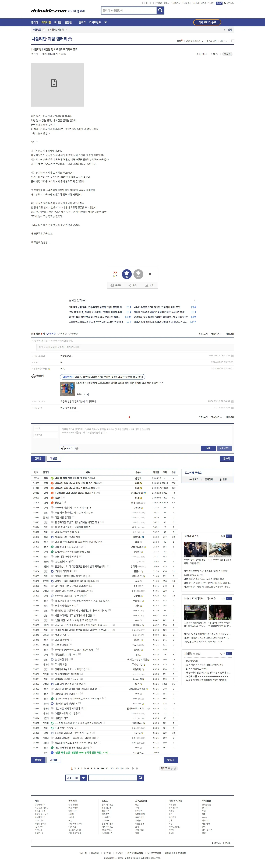Click the 개념 star recommend button
This screenshot has width=265, height=868.
(x=127, y=274)
